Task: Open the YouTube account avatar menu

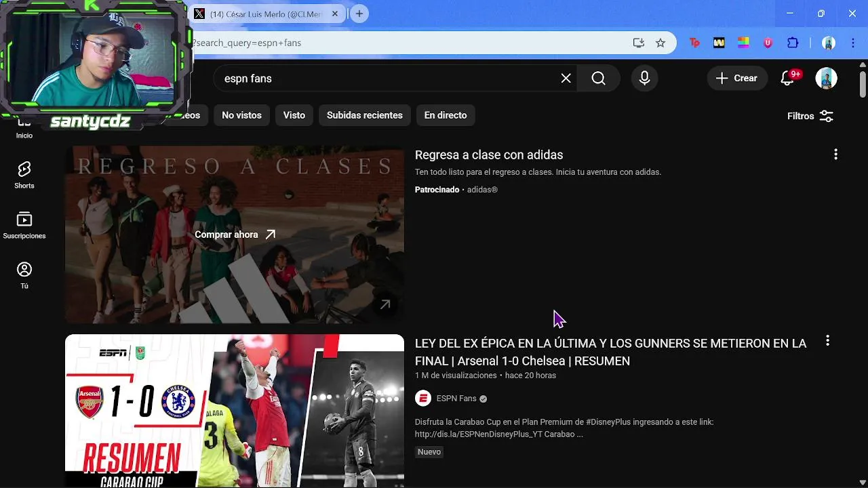Action: (x=826, y=79)
